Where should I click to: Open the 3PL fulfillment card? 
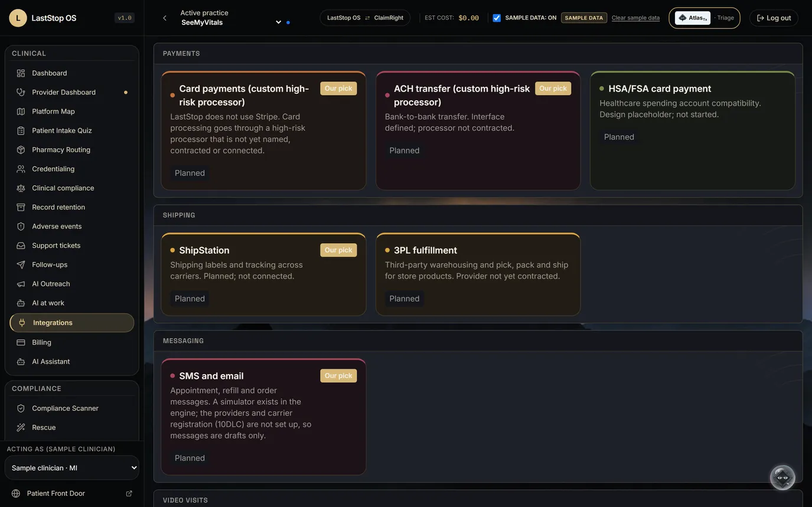[478, 274]
